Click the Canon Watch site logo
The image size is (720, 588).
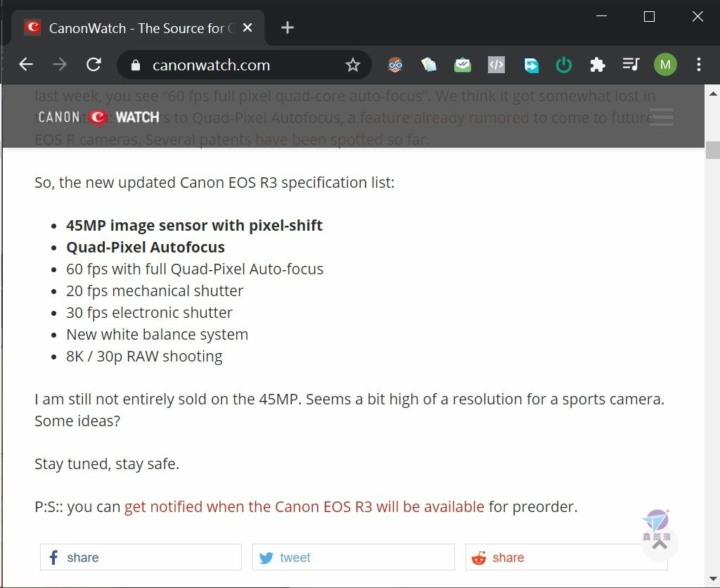pos(98,117)
